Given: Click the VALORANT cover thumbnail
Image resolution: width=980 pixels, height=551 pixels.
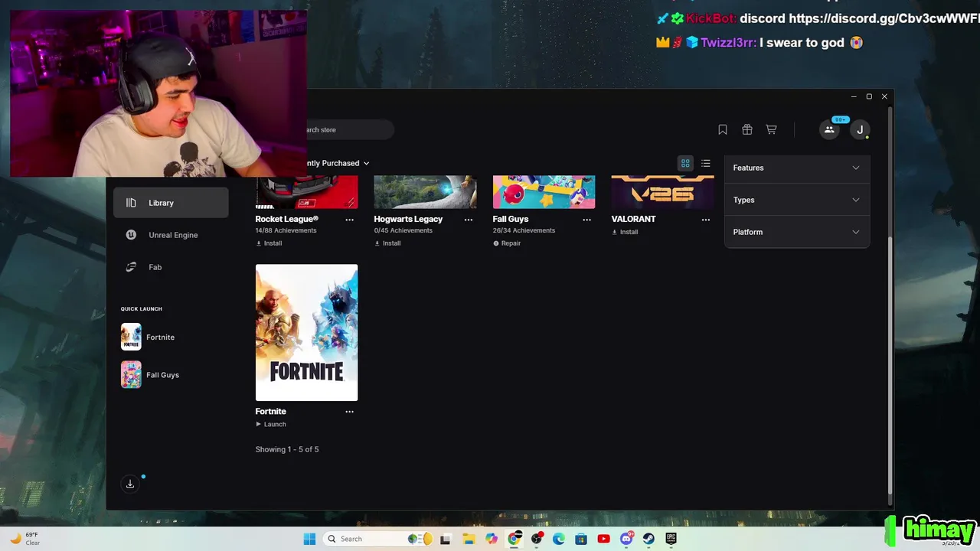Looking at the screenshot, I should (662, 192).
